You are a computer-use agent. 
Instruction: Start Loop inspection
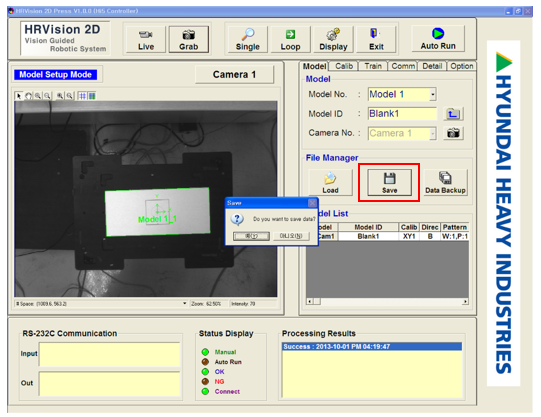tap(290, 39)
